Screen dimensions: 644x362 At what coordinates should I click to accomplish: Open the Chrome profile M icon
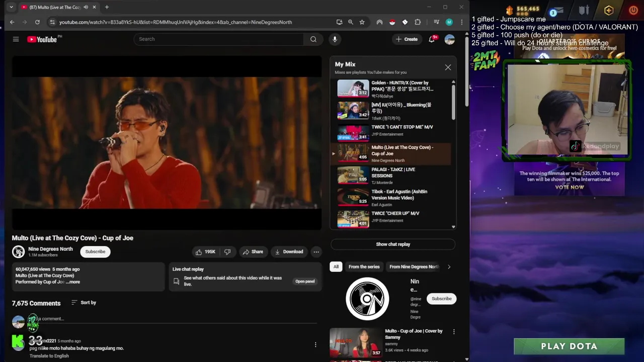[x=449, y=22]
